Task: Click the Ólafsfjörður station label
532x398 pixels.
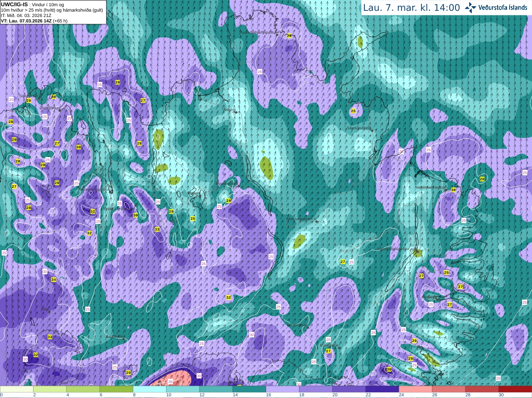Action: (49, 108)
